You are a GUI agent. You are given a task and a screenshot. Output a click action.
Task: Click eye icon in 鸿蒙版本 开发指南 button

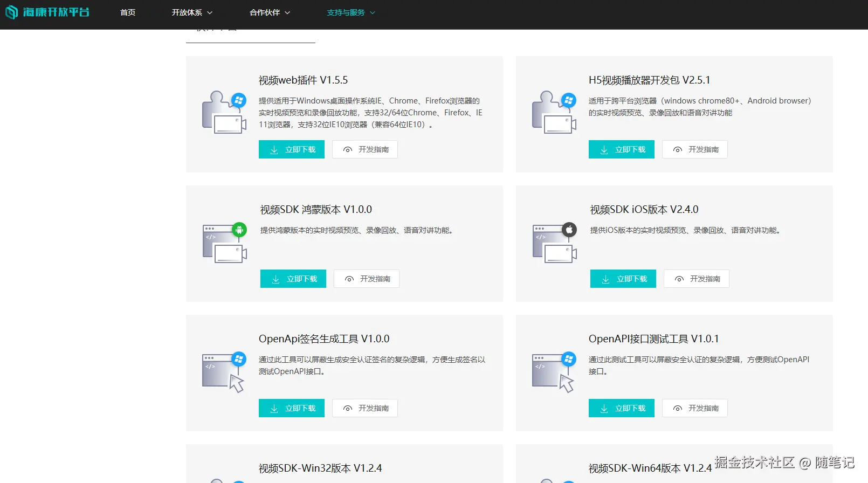(x=349, y=279)
